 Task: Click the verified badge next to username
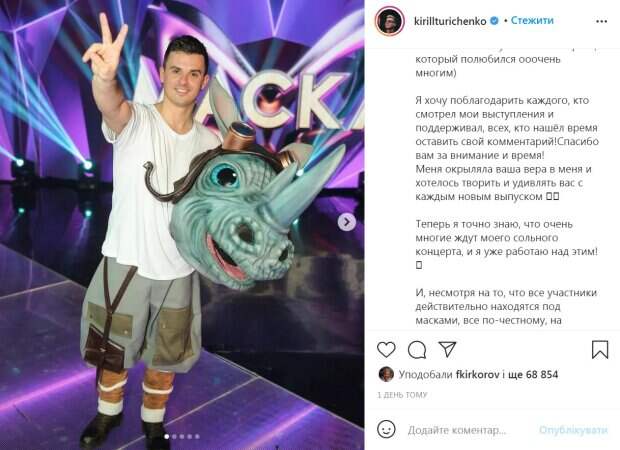point(494,21)
